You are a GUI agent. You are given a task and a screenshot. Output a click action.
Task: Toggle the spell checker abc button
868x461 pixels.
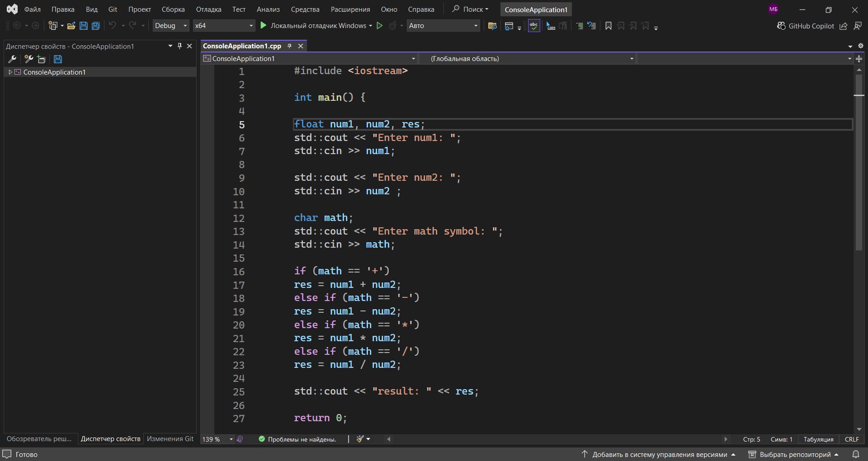[534, 26]
